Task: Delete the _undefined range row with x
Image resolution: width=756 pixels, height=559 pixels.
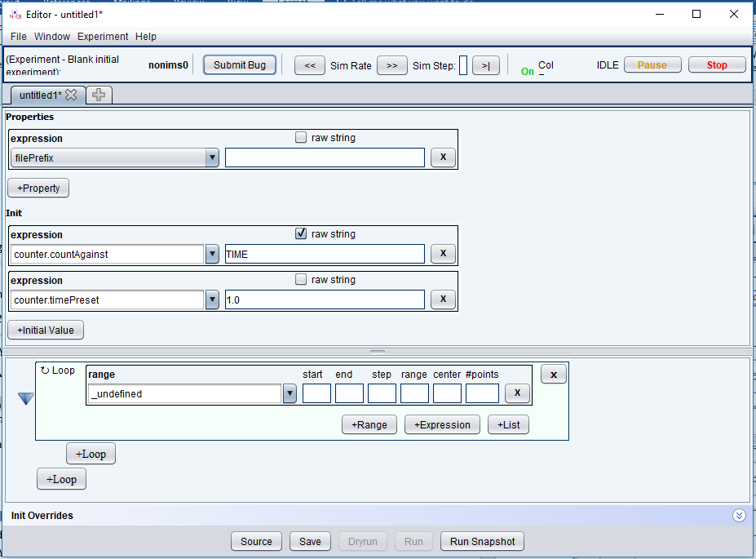Action: 517,393
